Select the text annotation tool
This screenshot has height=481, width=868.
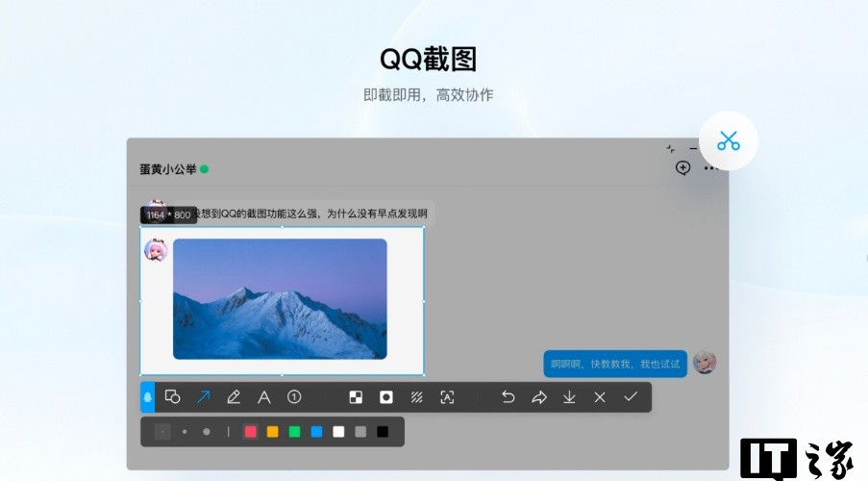tap(264, 396)
